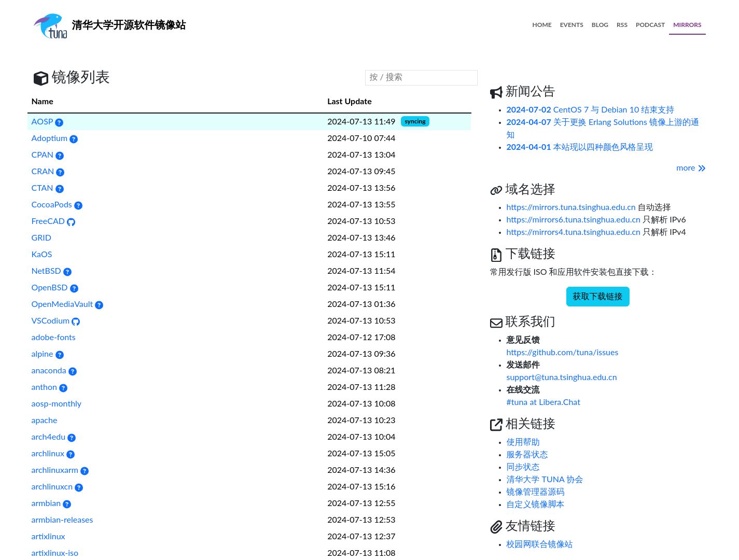Click the 清华大学开源软件镜像站 site title
Image resolution: width=739 pixels, height=560 pixels.
tap(129, 25)
